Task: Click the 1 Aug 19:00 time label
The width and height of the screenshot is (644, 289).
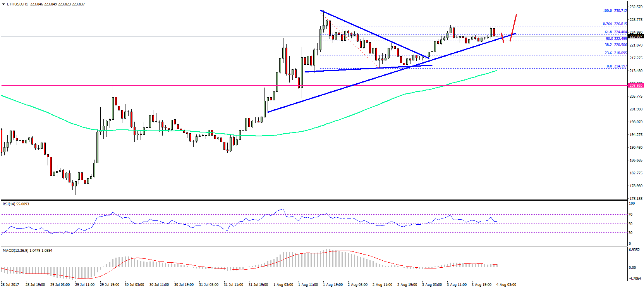Action: [333, 285]
